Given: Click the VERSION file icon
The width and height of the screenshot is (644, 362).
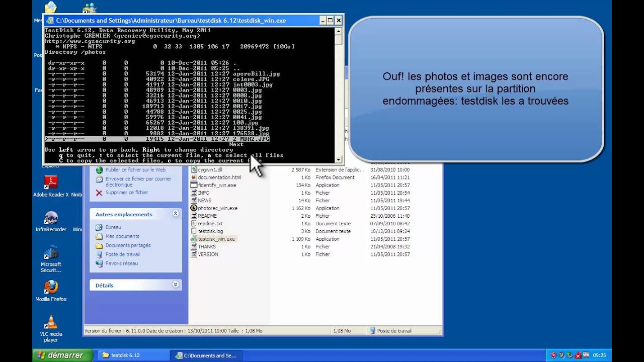Looking at the screenshot, I should pos(194,254).
